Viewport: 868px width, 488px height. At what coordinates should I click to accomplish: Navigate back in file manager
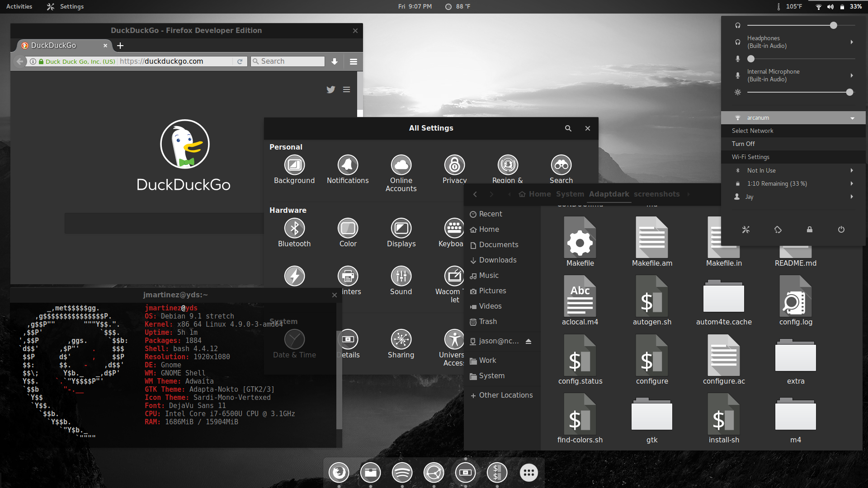475,194
